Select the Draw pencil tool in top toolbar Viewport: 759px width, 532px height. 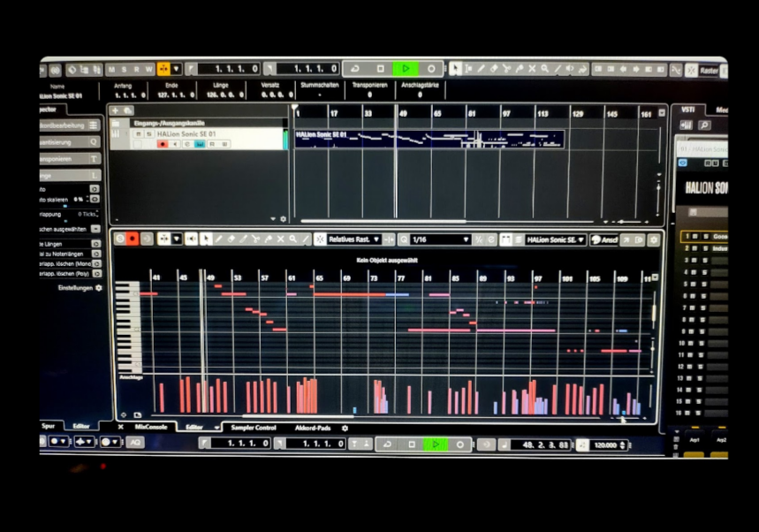pos(482,69)
